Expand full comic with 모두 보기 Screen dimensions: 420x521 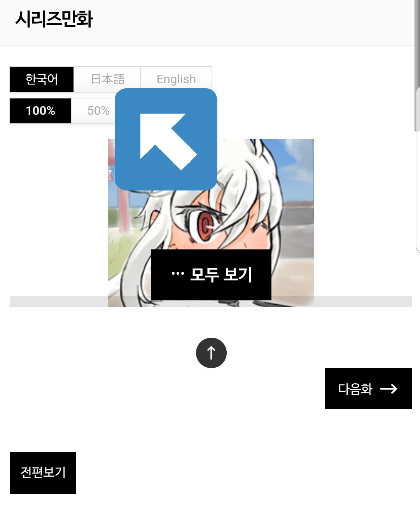point(211,275)
